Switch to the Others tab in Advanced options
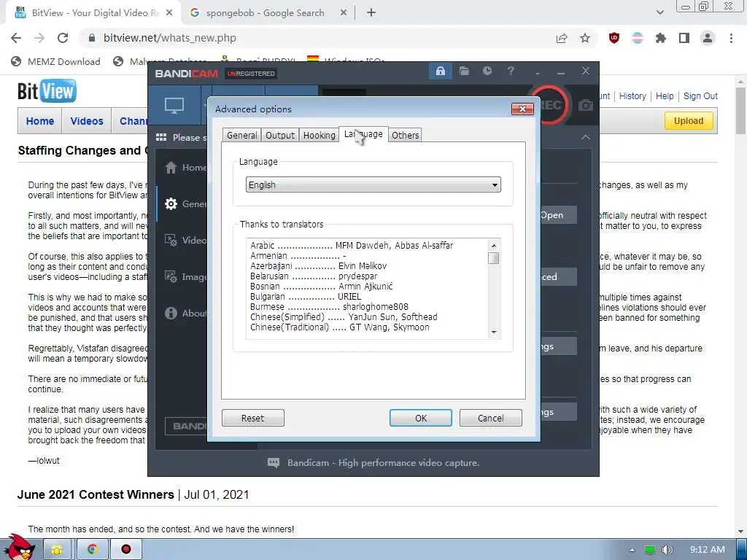This screenshot has width=747, height=560. 405,135
